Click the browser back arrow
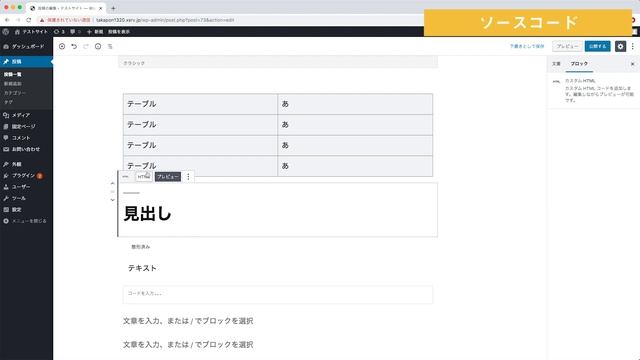The height and width of the screenshot is (360, 640). tap(7, 20)
